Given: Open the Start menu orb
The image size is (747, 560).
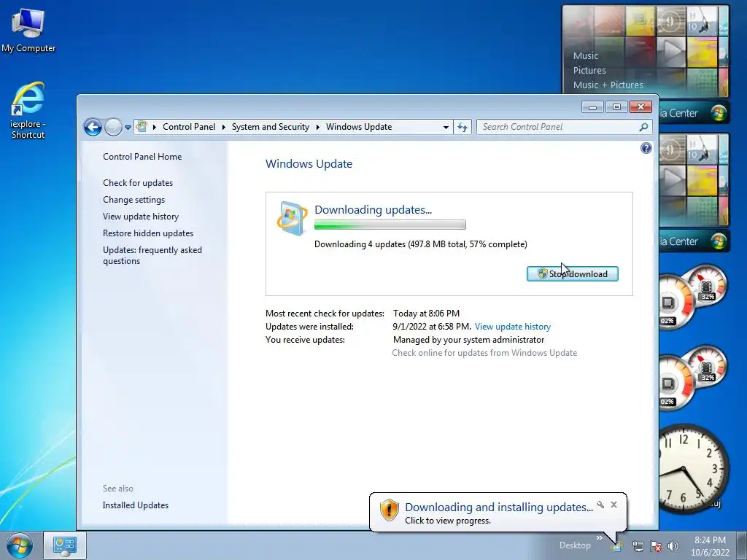Looking at the screenshot, I should [20, 545].
